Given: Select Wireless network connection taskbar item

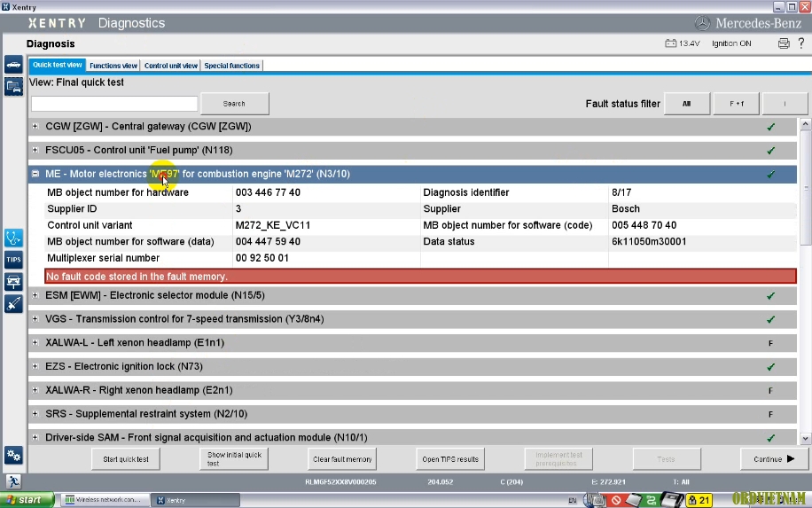Looking at the screenshot, I should (x=104, y=500).
